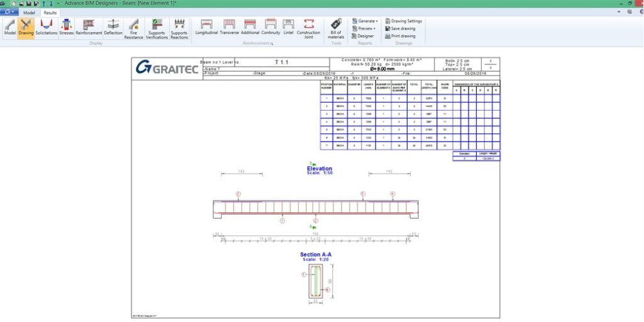Open Supports Verifications
This screenshot has width=644, height=322.
tap(157, 29)
